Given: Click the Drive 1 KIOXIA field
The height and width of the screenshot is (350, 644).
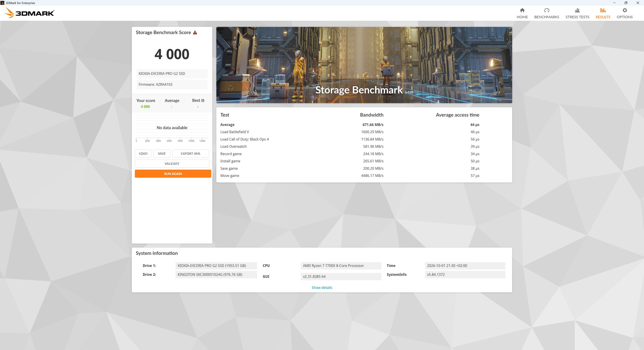Looking at the screenshot, I should coord(216,266).
